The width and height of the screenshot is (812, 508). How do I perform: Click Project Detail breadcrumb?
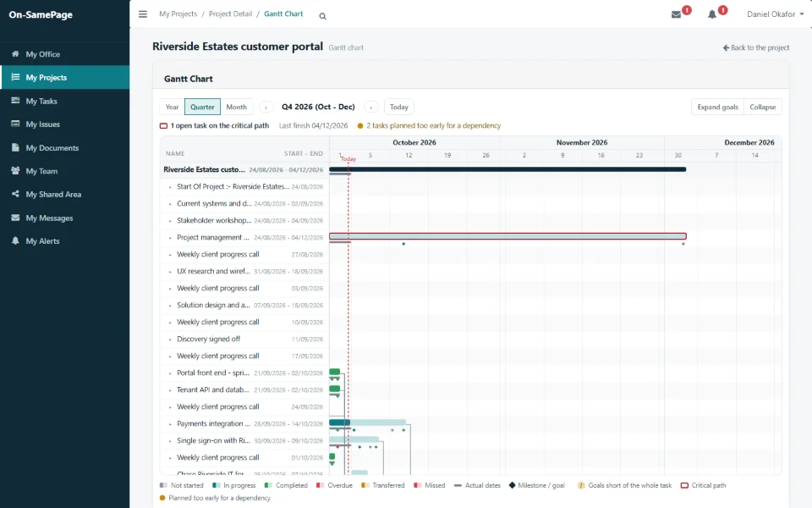pyautogui.click(x=230, y=14)
